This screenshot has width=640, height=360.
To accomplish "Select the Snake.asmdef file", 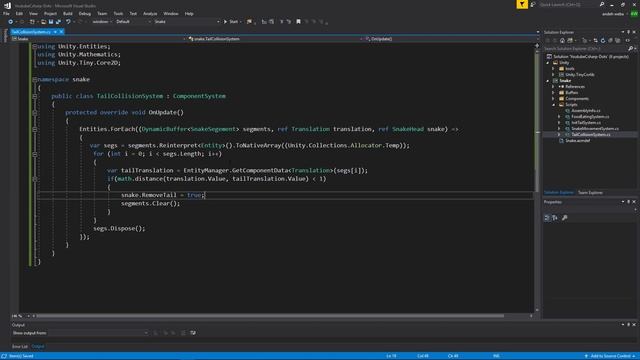I will (577, 141).
